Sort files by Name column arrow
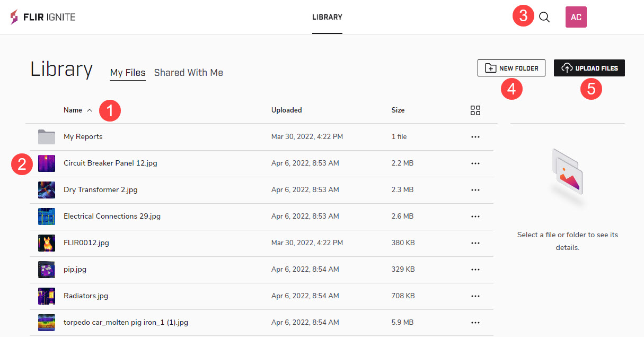This screenshot has width=644, height=337. (x=90, y=110)
